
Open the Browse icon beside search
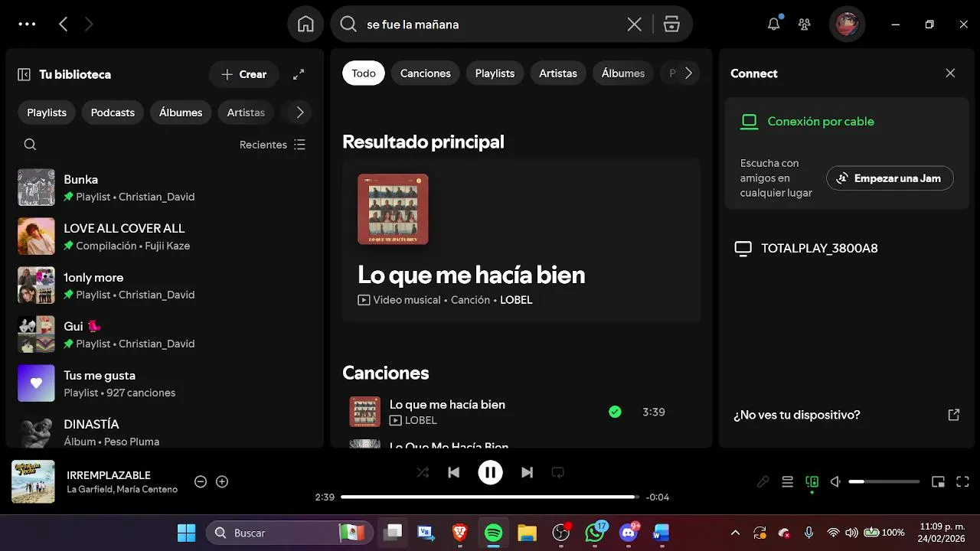click(671, 24)
